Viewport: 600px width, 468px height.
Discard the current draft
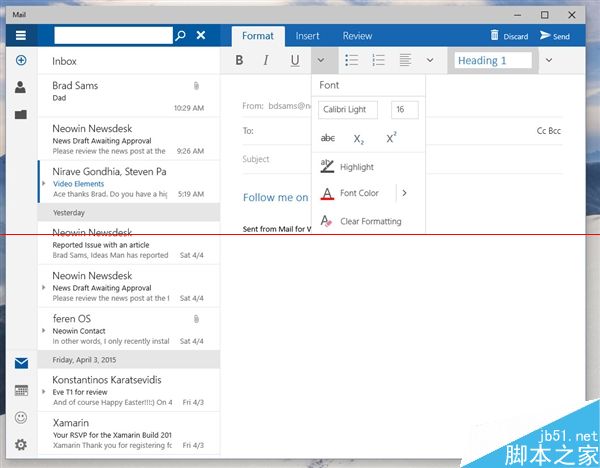point(509,36)
